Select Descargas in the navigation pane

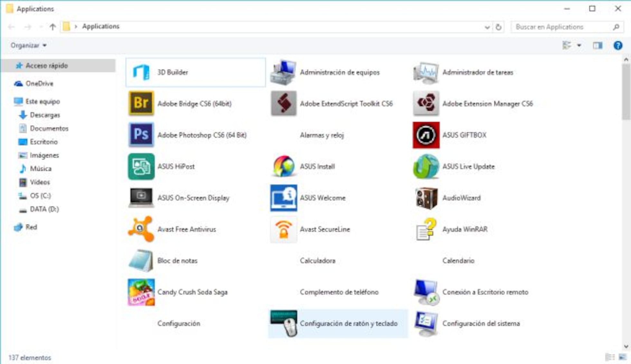pyautogui.click(x=45, y=115)
